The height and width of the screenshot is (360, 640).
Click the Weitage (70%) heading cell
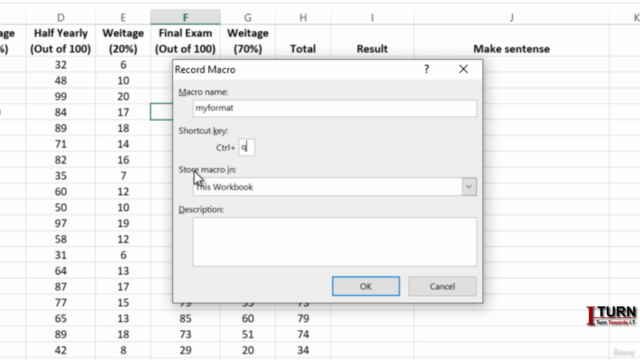point(248,41)
